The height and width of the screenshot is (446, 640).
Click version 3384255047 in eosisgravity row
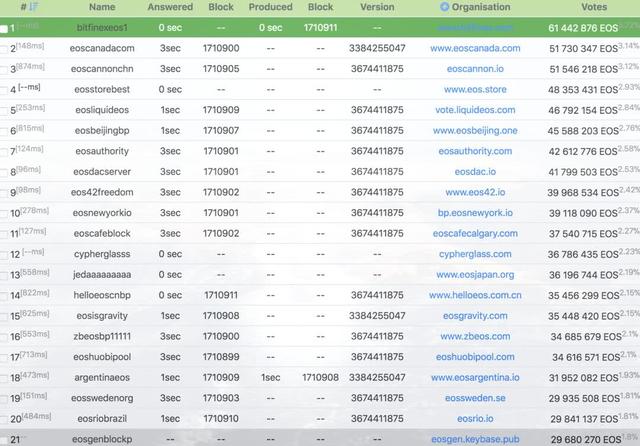pyautogui.click(x=377, y=315)
